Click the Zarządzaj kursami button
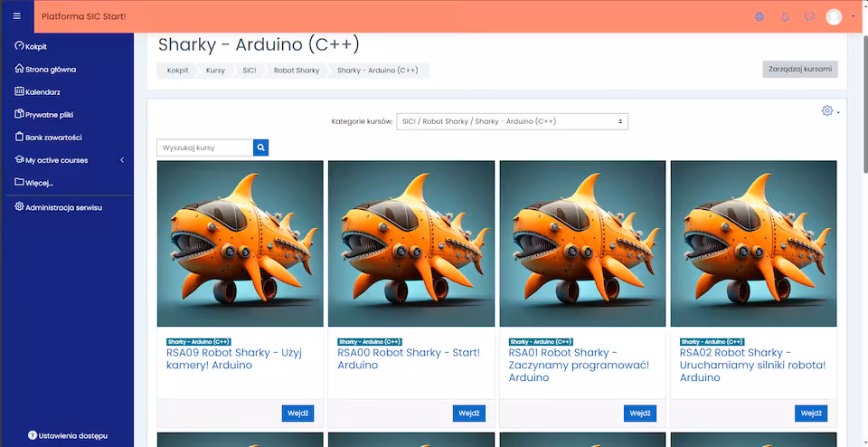Viewport: 868px width, 447px height. (799, 70)
